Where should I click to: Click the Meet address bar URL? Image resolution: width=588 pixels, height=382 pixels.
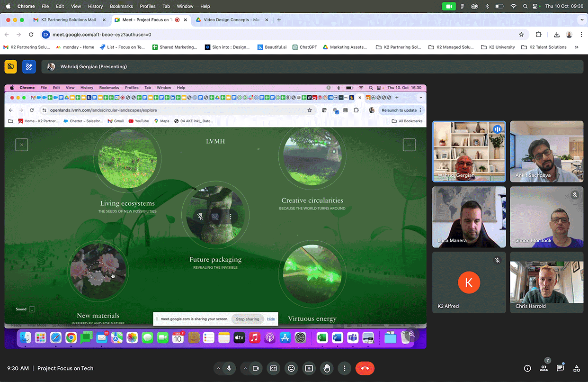pyautogui.click(x=102, y=35)
